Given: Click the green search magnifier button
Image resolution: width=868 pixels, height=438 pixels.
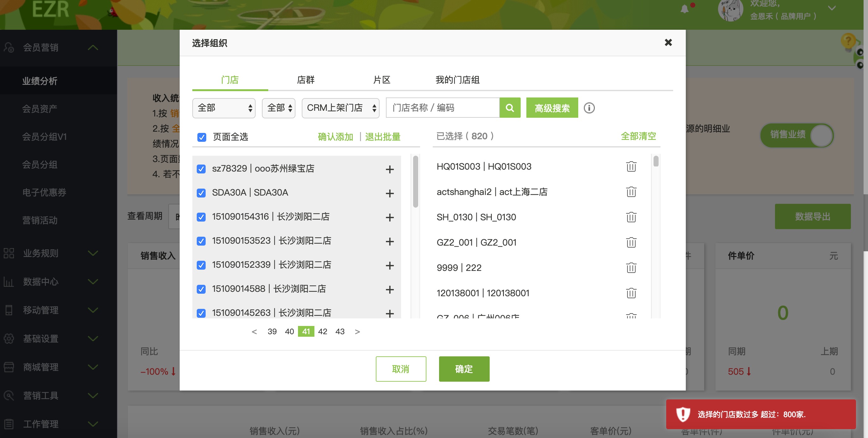Looking at the screenshot, I should (x=510, y=108).
